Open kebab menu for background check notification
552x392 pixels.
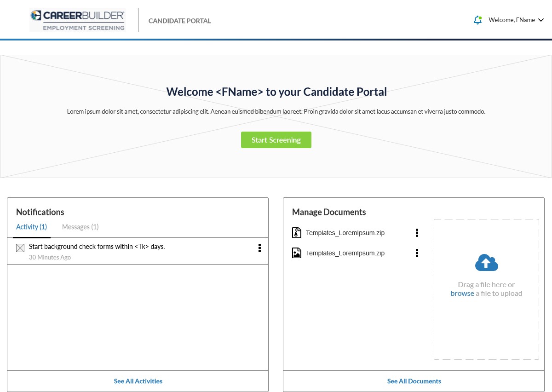coord(259,248)
